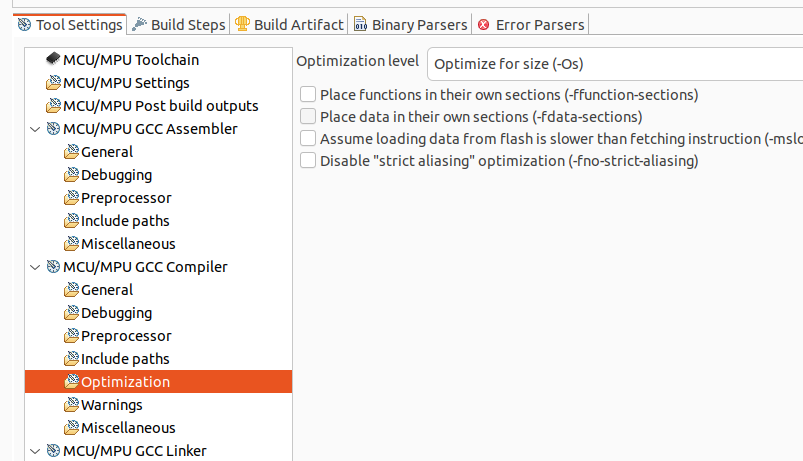
Task: Click the Error Parsers red icon
Action: pyautogui.click(x=484, y=24)
